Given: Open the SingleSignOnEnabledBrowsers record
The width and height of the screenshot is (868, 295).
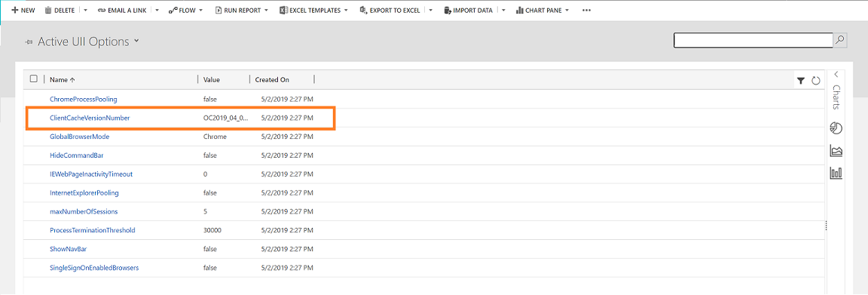Looking at the screenshot, I should [x=94, y=268].
